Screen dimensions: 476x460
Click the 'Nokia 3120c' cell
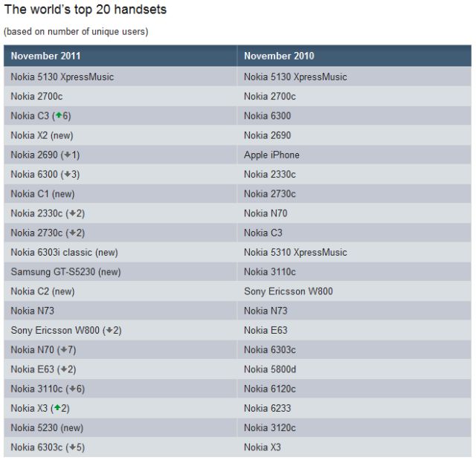(x=354, y=427)
